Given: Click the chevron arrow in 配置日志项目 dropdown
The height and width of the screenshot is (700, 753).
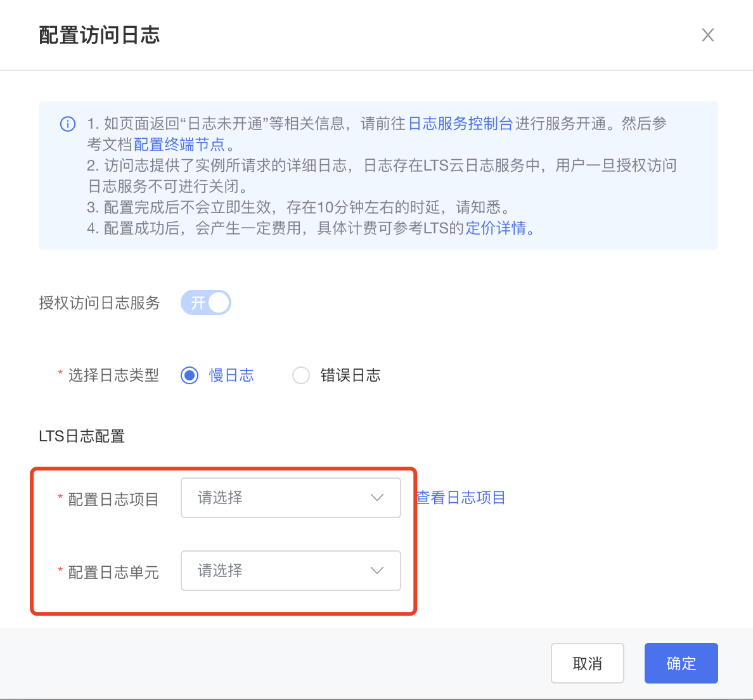Looking at the screenshot, I should [x=377, y=498].
